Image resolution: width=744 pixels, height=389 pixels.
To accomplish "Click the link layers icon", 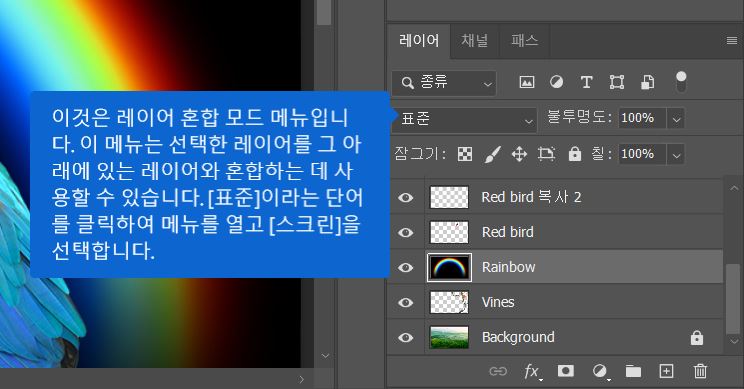I will [498, 371].
